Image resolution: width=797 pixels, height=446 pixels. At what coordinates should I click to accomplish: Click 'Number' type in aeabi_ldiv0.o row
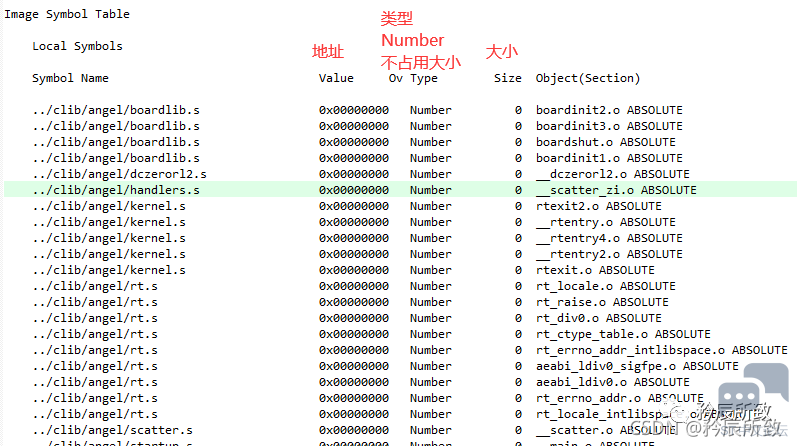431,382
